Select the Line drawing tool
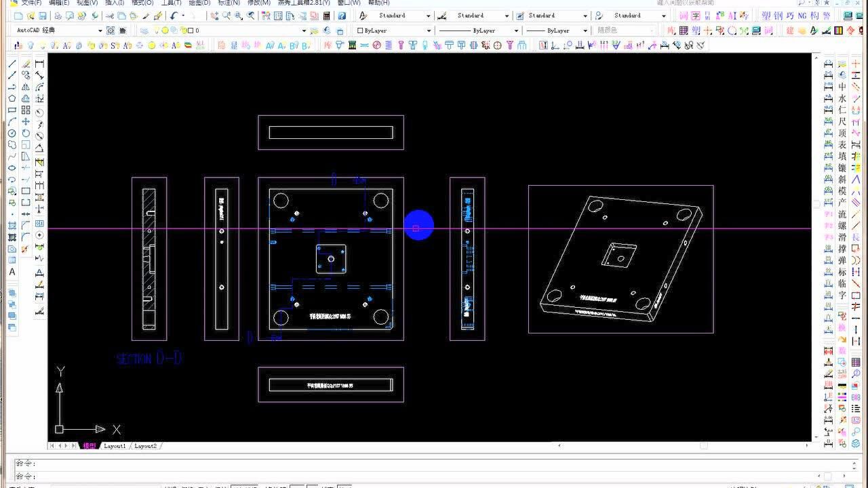 click(12, 64)
